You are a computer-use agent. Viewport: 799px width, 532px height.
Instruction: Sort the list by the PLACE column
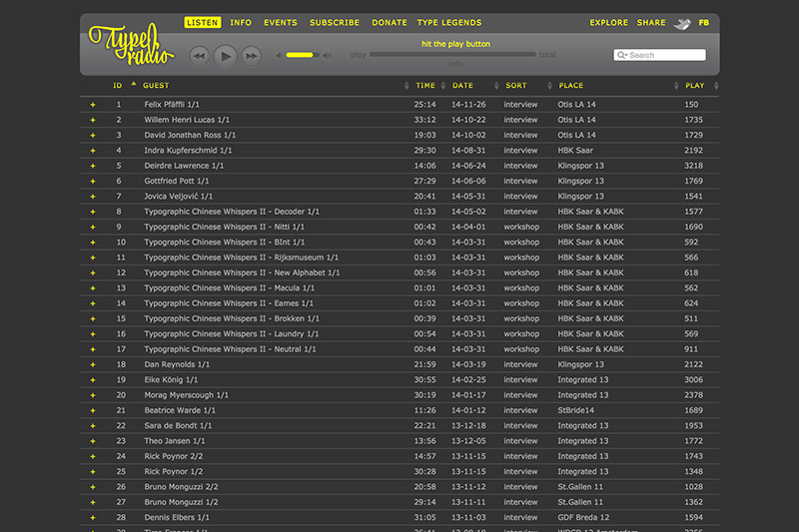[x=570, y=86]
